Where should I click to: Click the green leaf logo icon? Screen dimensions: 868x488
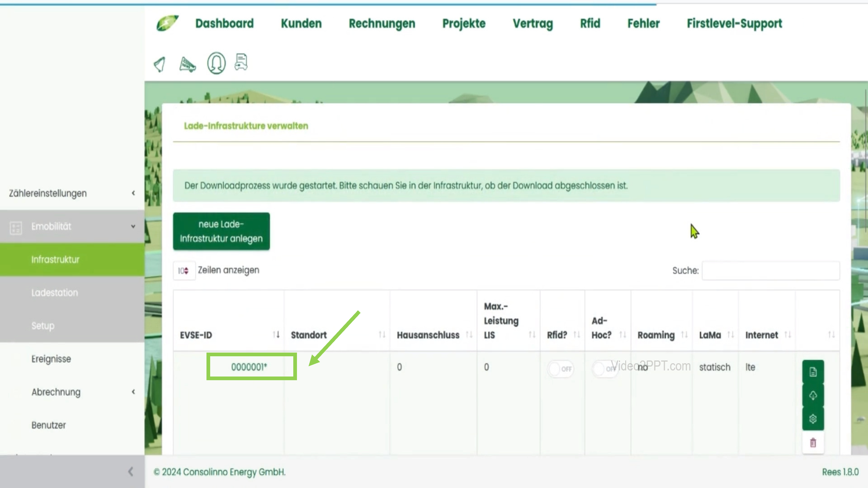point(168,23)
